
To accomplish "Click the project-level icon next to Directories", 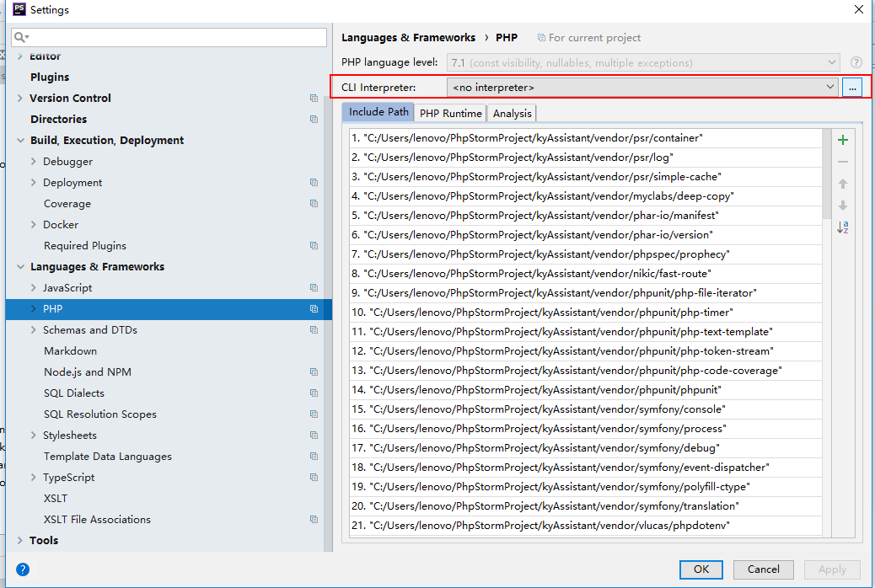I will pyautogui.click(x=314, y=120).
